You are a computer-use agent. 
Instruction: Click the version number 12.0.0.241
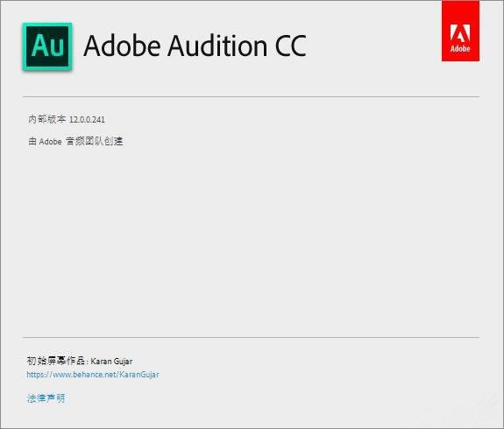click(x=87, y=119)
